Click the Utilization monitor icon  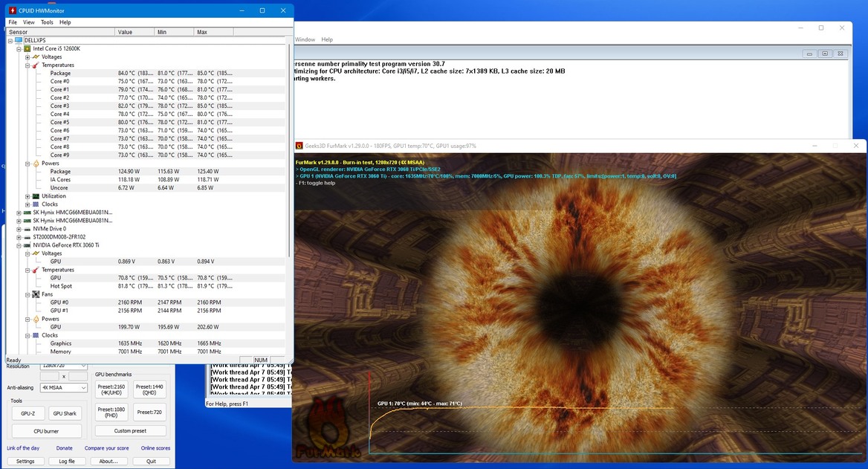[x=36, y=196]
